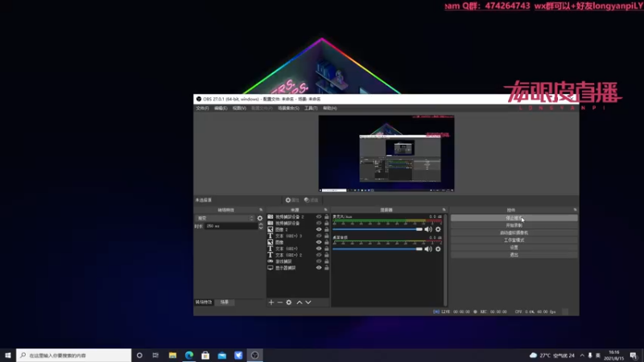Open taskbar date and time clock
Viewport: 644px width, 362px height.
pos(613,356)
